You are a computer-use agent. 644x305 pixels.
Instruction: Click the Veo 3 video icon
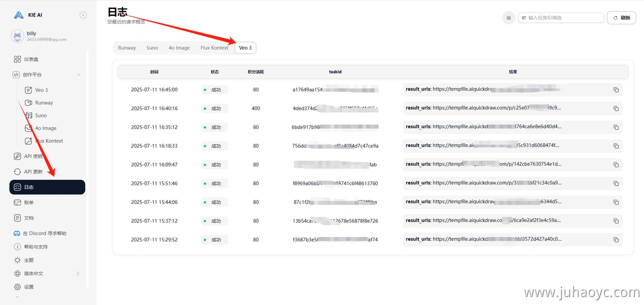point(29,90)
